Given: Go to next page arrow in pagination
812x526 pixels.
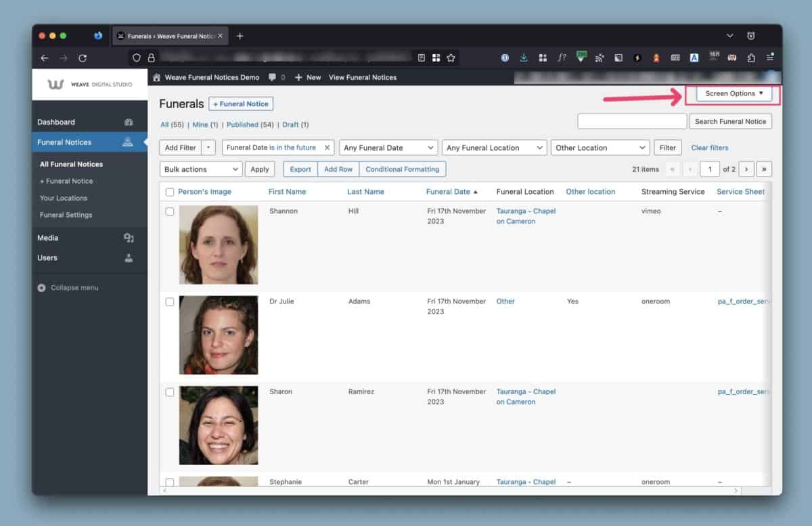Looking at the screenshot, I should [x=746, y=169].
